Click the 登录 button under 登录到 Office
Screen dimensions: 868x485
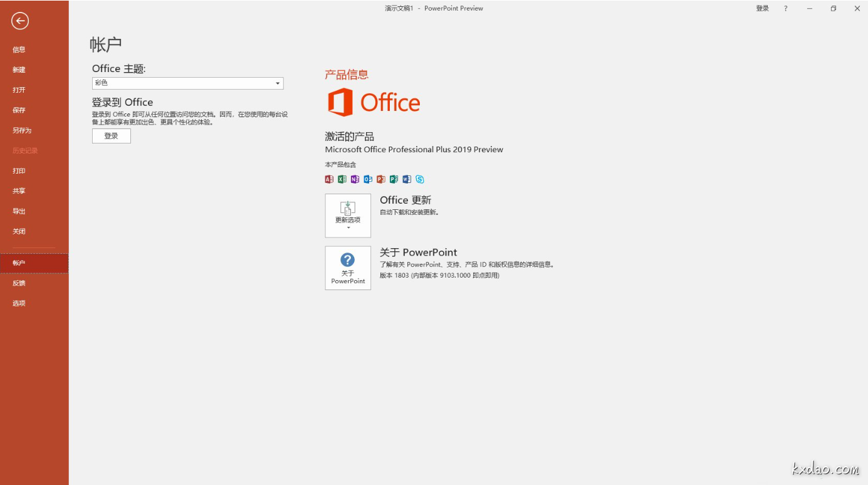[112, 136]
